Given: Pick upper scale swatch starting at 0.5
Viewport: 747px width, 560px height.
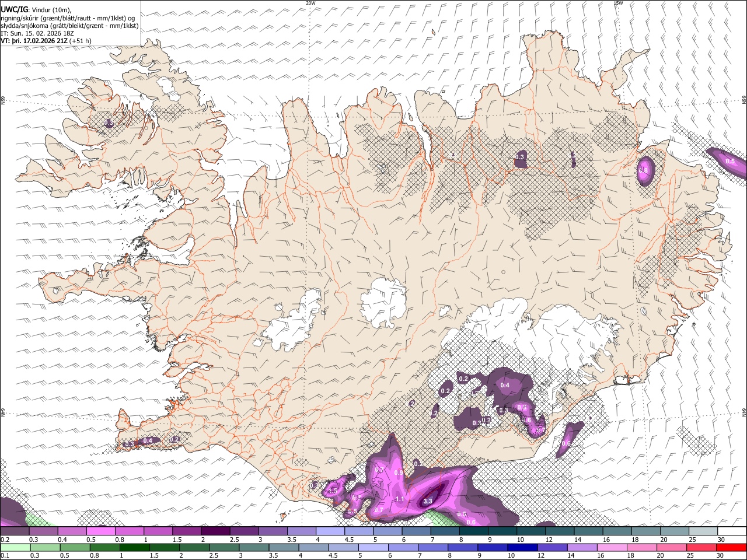Looking at the screenshot, I should pyautogui.click(x=100, y=531).
